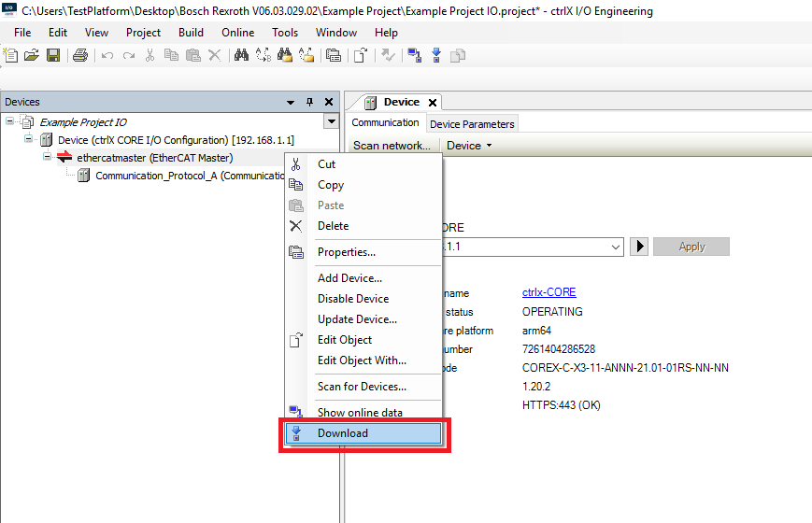The height and width of the screenshot is (523, 812).
Task: Open the Online menu in menu bar
Action: click(x=237, y=33)
